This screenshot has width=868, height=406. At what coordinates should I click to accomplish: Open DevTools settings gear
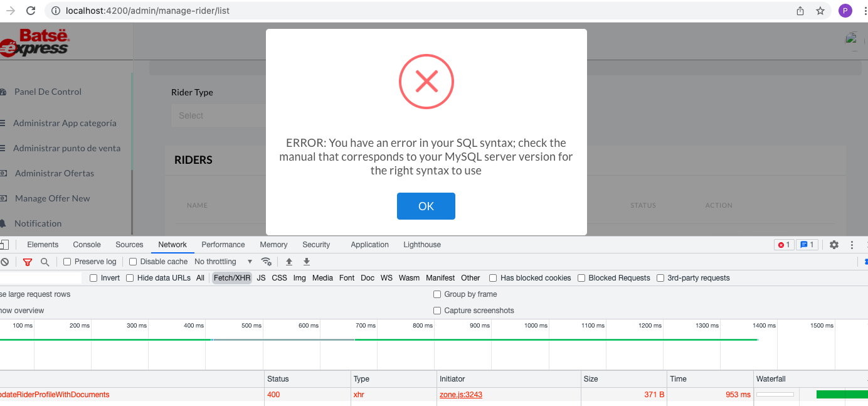tap(834, 245)
